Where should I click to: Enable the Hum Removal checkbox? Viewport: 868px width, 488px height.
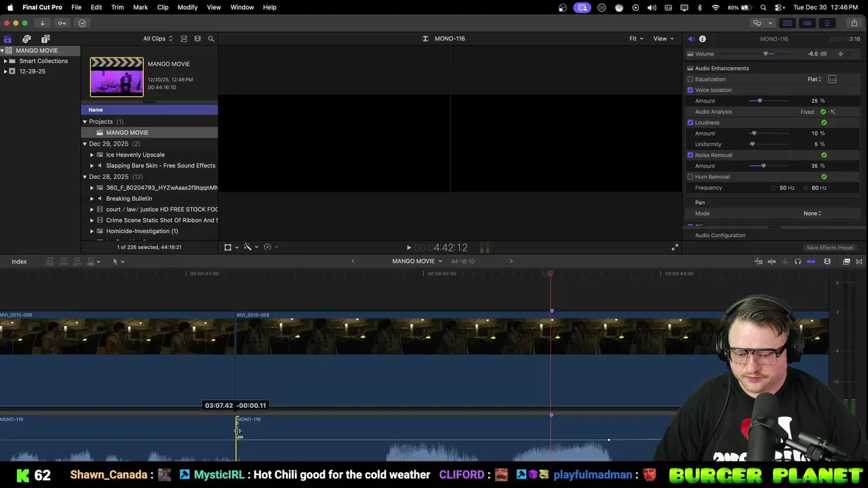coord(690,177)
